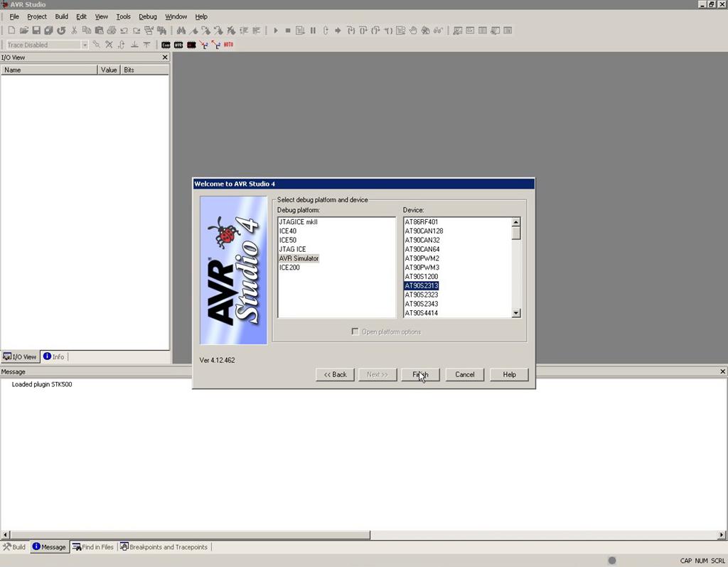Click the Copy toolbar icon
728x567 pixels.
click(x=86, y=31)
